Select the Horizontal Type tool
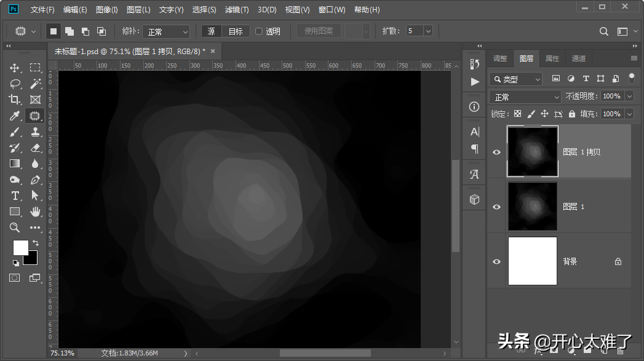The width and height of the screenshot is (644, 361). click(x=15, y=196)
